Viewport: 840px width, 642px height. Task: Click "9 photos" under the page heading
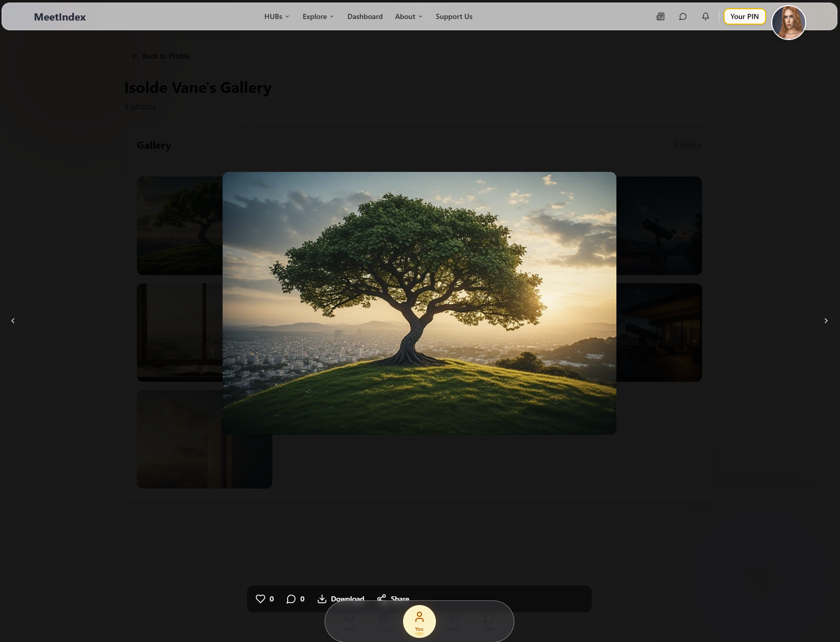pos(140,107)
